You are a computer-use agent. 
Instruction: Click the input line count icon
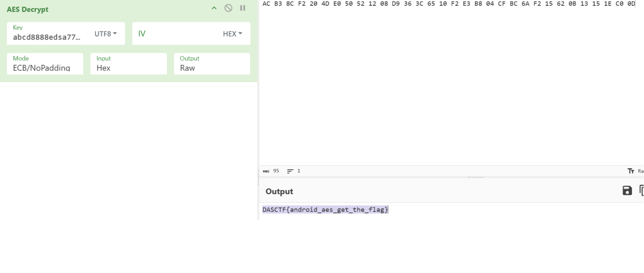click(290, 171)
